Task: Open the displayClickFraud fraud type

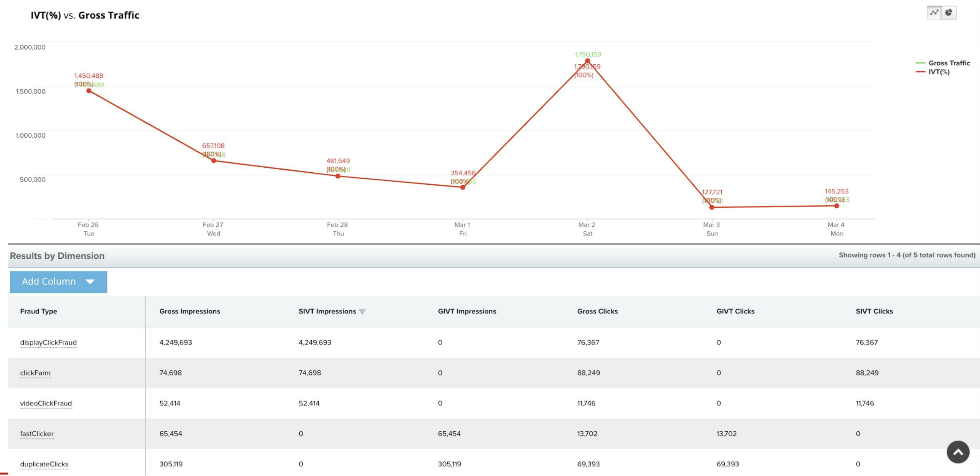Action: coord(48,342)
